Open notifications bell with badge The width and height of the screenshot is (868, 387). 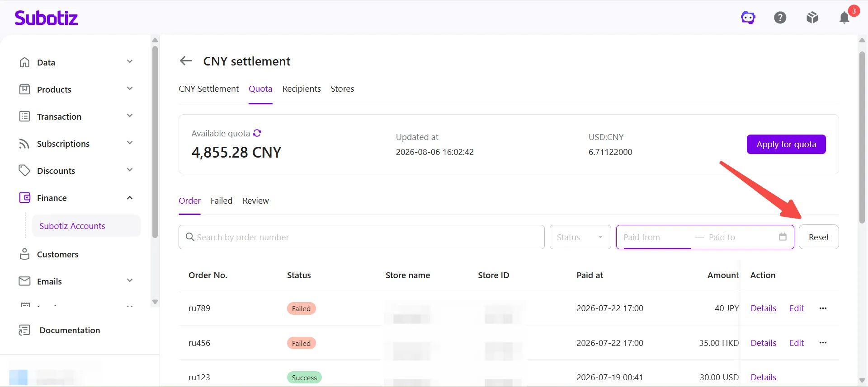coord(844,18)
